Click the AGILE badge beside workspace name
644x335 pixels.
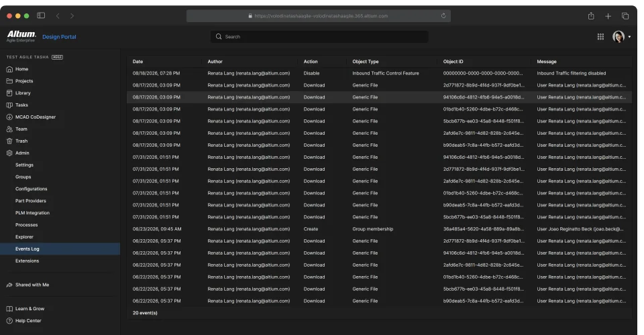57,57
